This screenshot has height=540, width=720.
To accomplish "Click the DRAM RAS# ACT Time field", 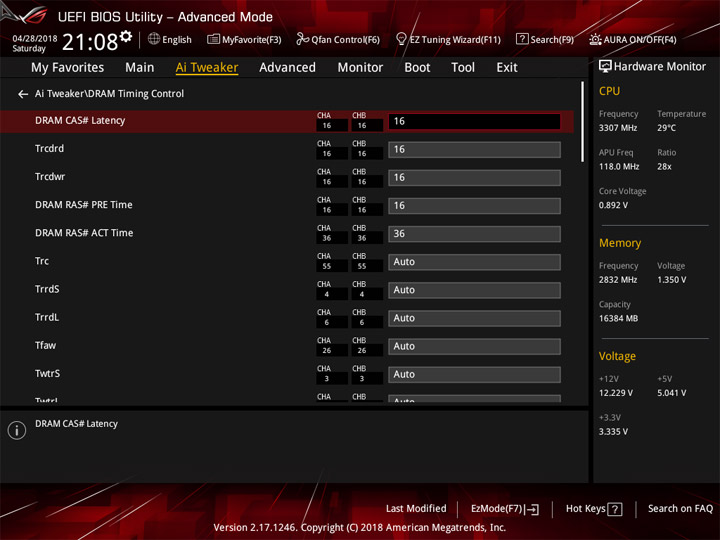I will point(474,234).
